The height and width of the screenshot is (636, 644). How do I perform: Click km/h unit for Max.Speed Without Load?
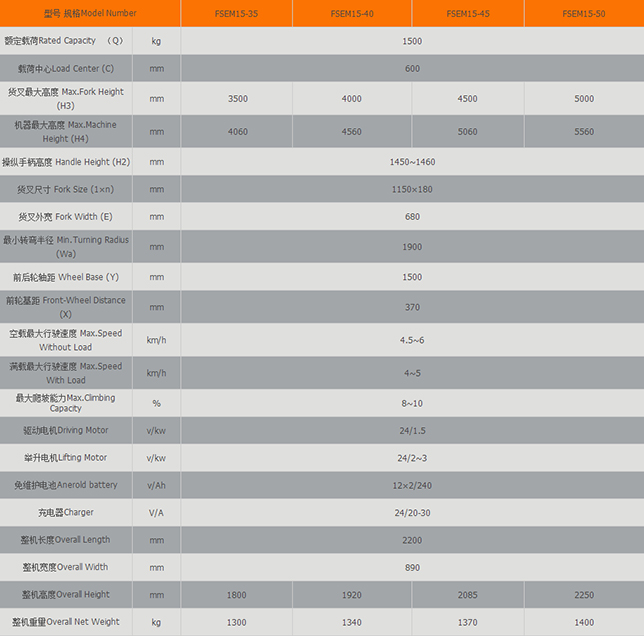point(156,340)
